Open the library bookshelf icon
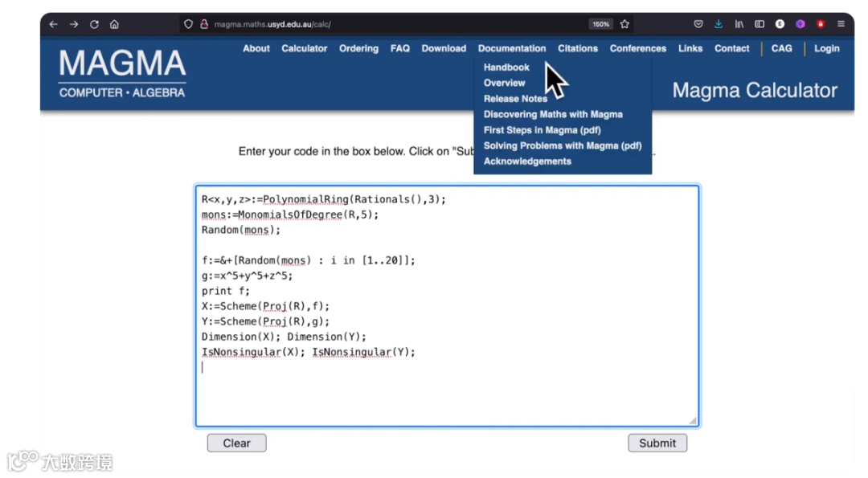 [739, 24]
